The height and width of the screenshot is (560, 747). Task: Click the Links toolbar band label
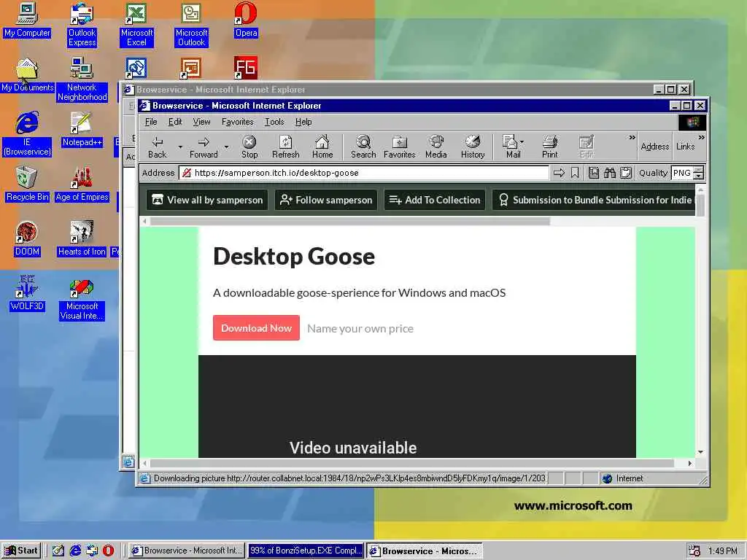click(x=685, y=147)
